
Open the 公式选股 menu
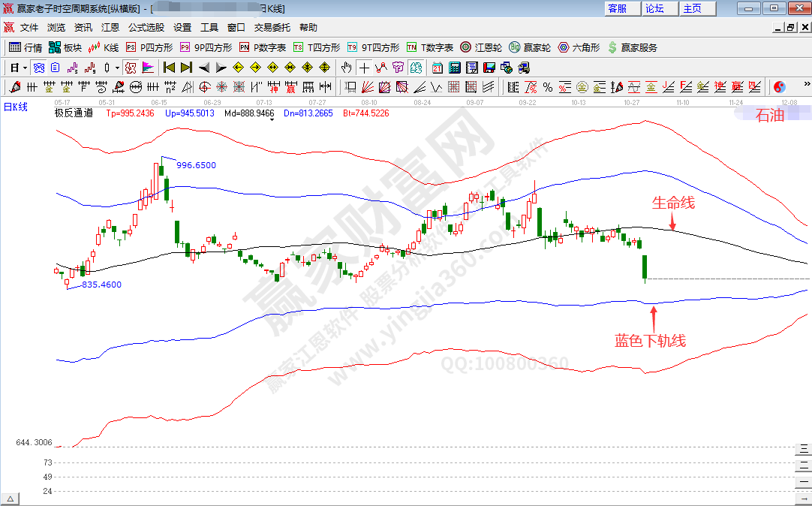(146, 27)
